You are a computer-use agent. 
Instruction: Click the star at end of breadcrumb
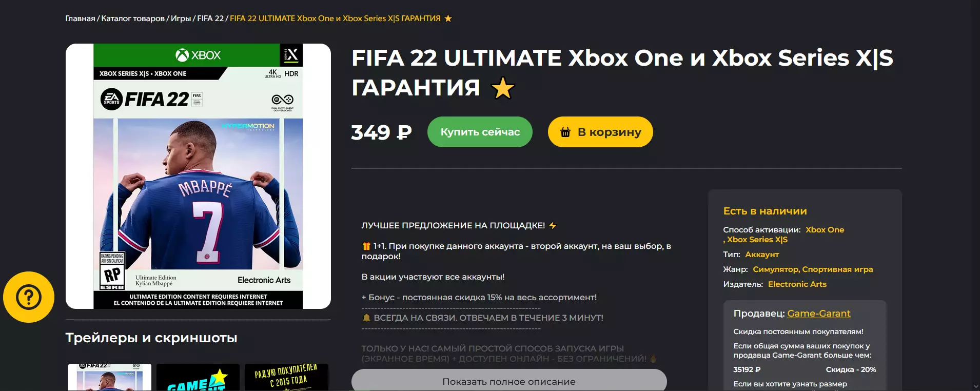coord(448,18)
